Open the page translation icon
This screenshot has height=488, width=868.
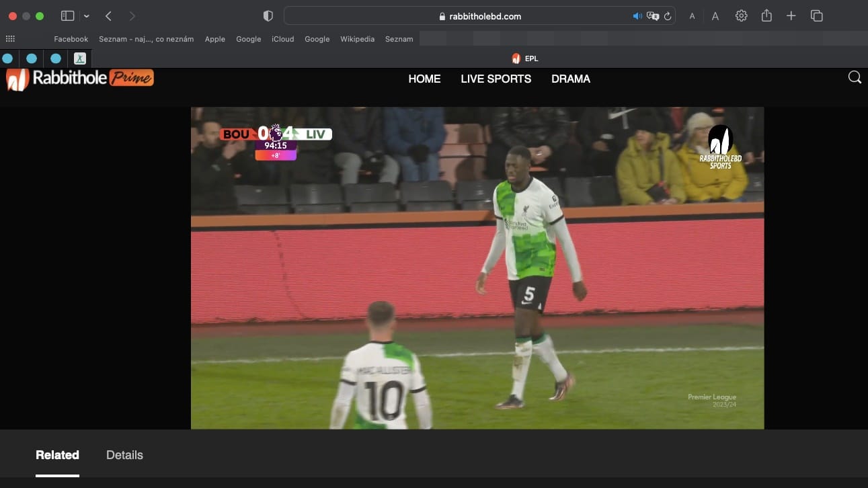(652, 16)
